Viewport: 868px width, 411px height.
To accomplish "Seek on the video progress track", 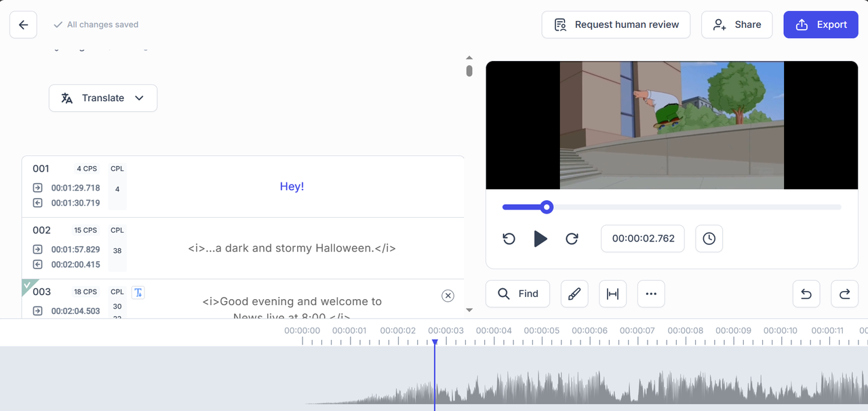I will pyautogui.click(x=671, y=207).
